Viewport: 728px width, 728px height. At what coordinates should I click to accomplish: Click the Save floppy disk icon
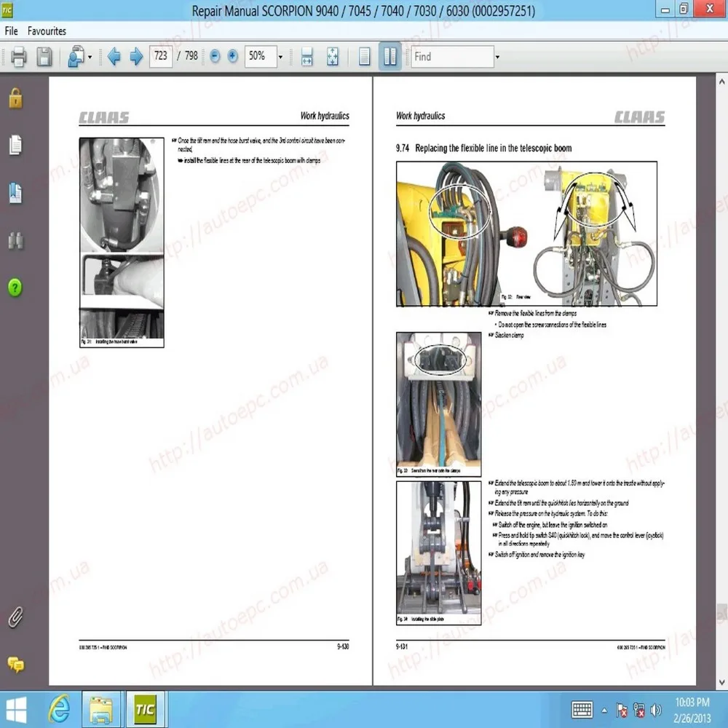tap(44, 56)
